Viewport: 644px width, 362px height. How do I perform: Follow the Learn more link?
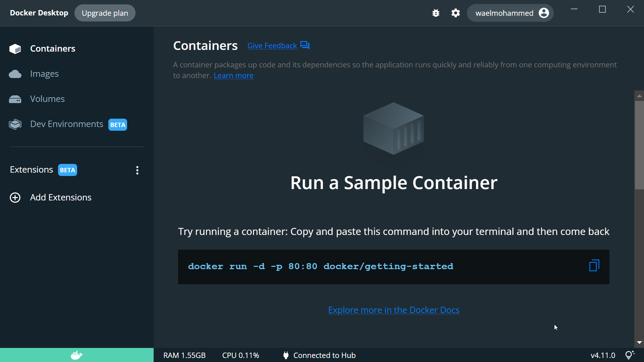pos(233,75)
